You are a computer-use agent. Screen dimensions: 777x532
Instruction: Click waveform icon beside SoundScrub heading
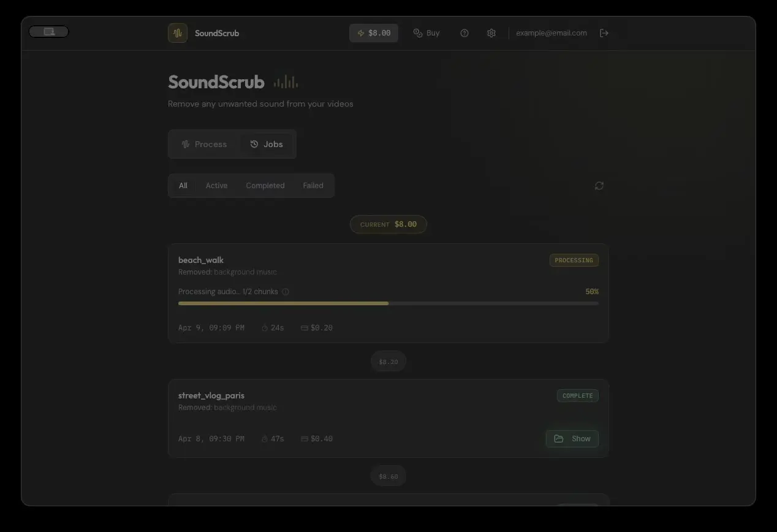(286, 82)
